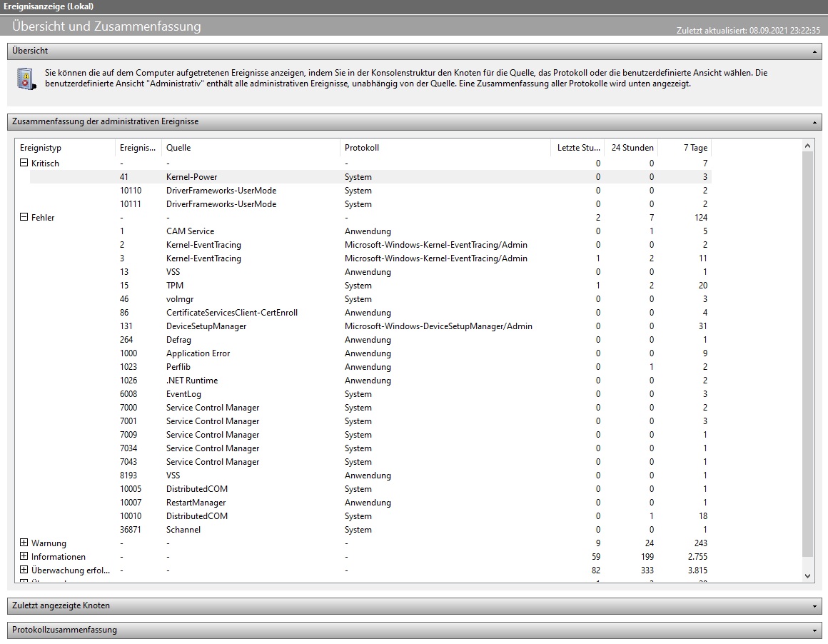Collapse the Fehler event group
The height and width of the screenshot is (644, 828).
24,216
